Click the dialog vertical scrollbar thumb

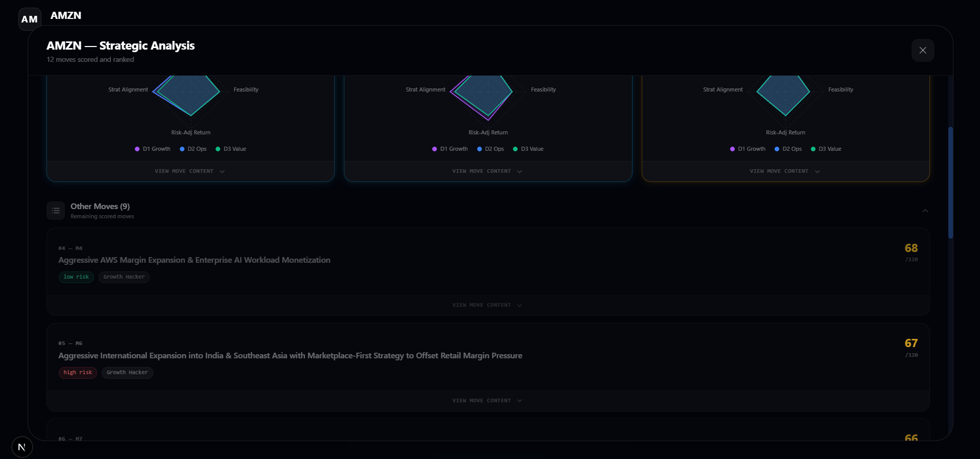950,182
